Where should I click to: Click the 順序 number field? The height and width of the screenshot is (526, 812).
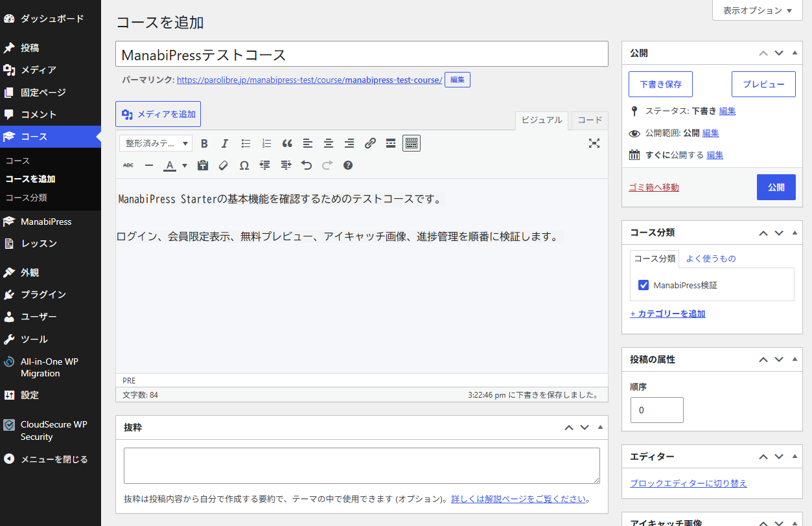coord(657,410)
